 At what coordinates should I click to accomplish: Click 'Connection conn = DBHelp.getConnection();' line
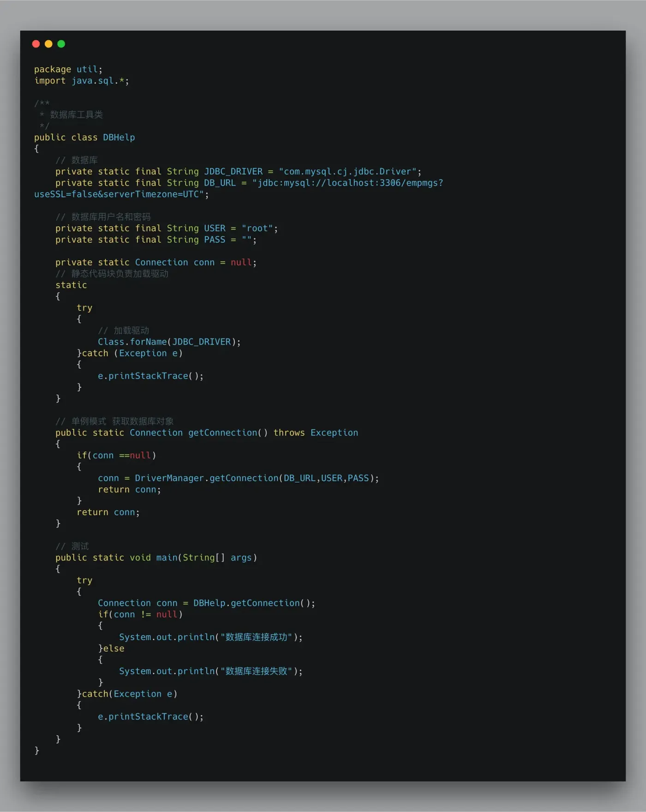click(207, 603)
